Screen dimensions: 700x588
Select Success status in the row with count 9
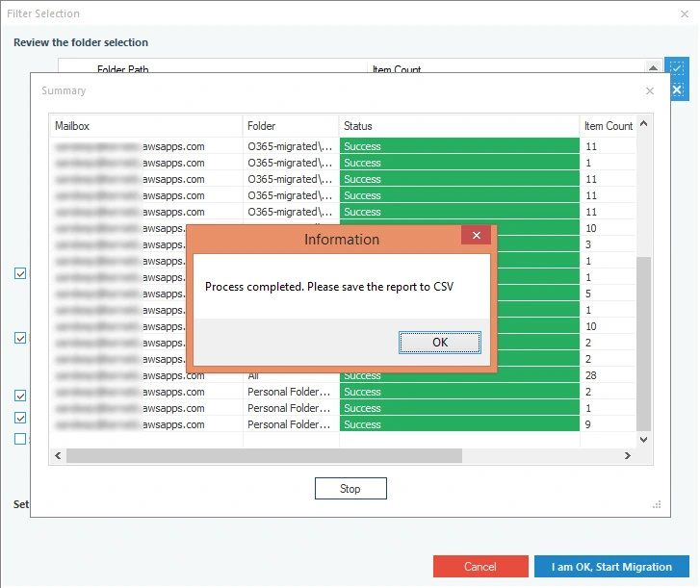point(459,424)
